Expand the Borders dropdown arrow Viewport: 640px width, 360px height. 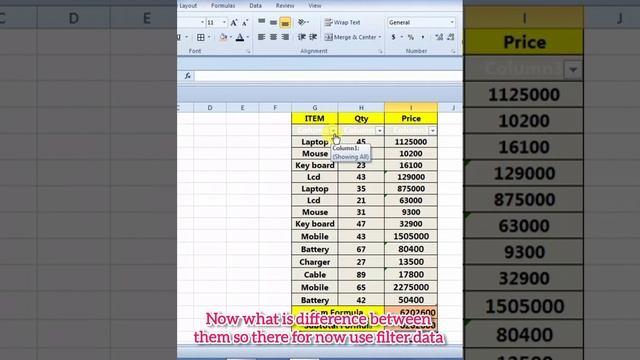[209, 38]
